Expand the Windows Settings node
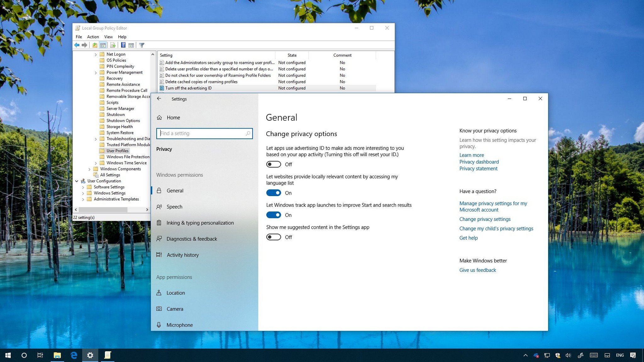 83,193
